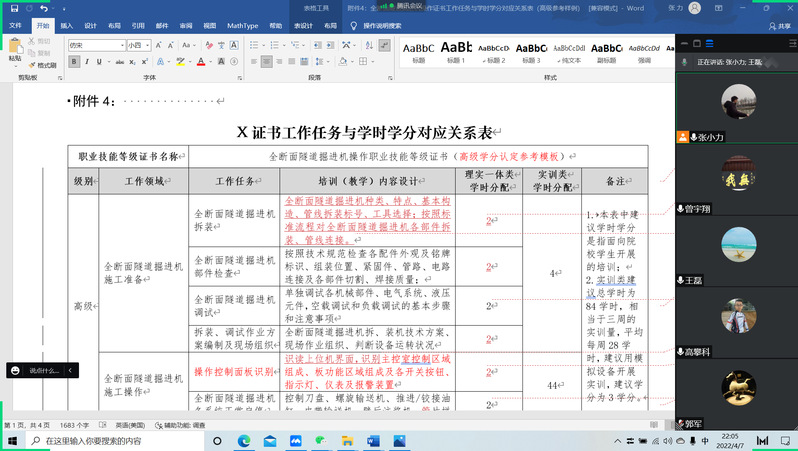Toggle Bold formatting

75,62
